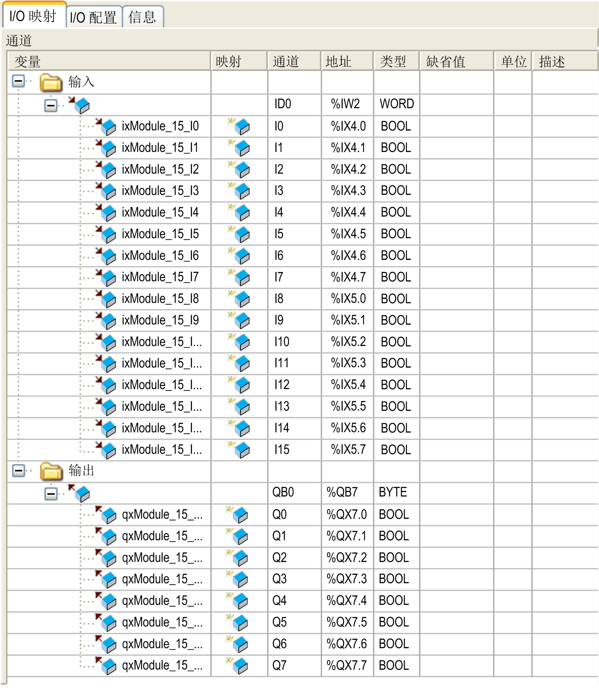
Task: Switch to the I/O 配置 tab
Action: [93, 17]
